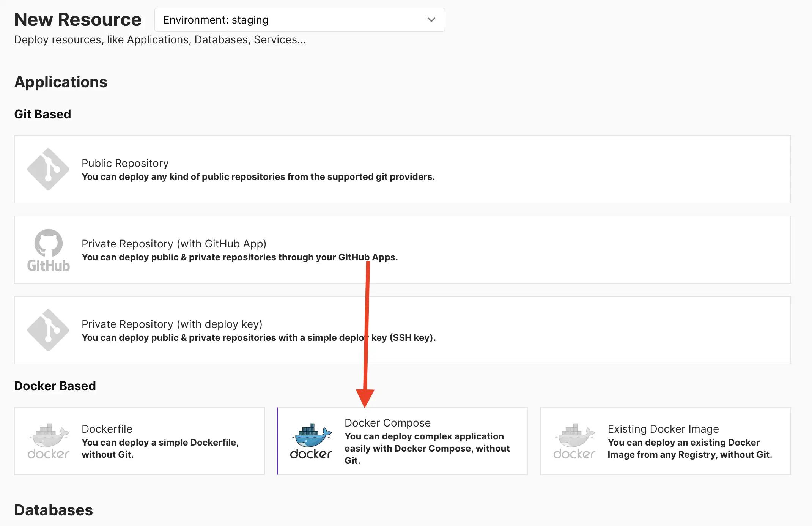Screen dimensions: 812x526
Task: Expand the environment selector chevron
Action: 431,20
